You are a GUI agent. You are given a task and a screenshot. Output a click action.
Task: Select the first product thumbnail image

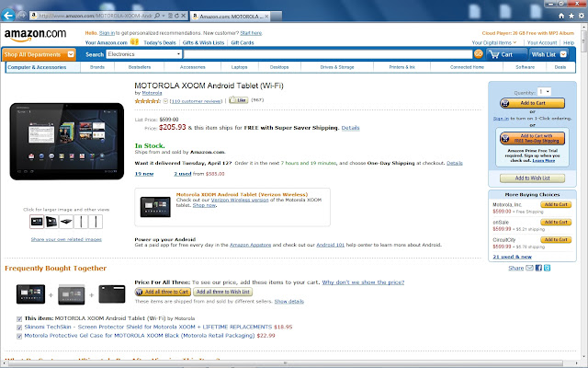(37, 222)
